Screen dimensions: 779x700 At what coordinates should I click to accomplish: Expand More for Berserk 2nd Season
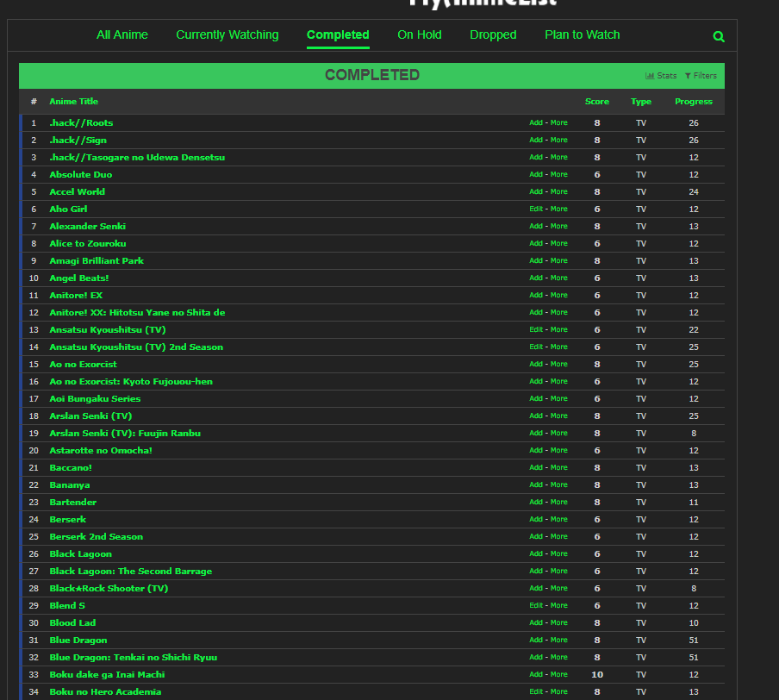559,536
